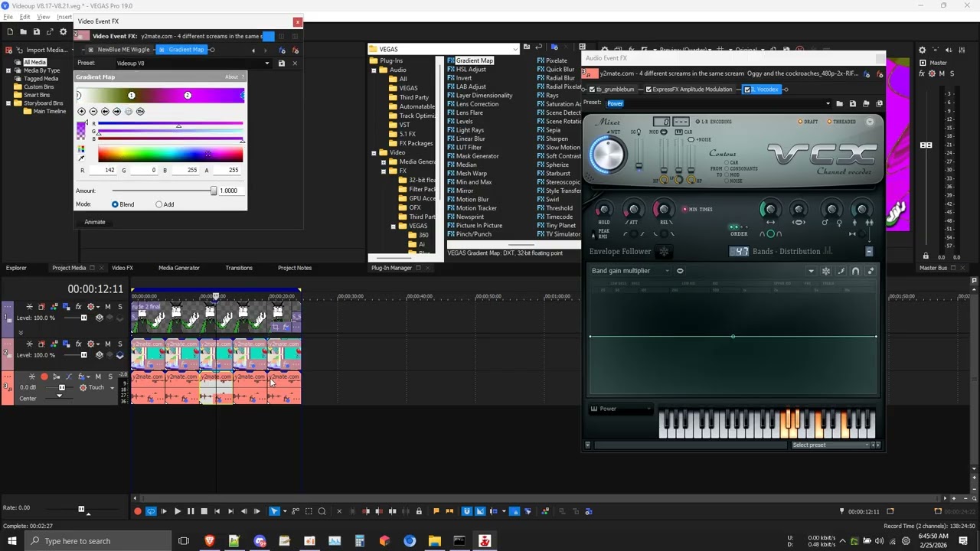Adjust the Amount slider in Gradient Map
This screenshot has width=980, height=551.
click(214, 191)
